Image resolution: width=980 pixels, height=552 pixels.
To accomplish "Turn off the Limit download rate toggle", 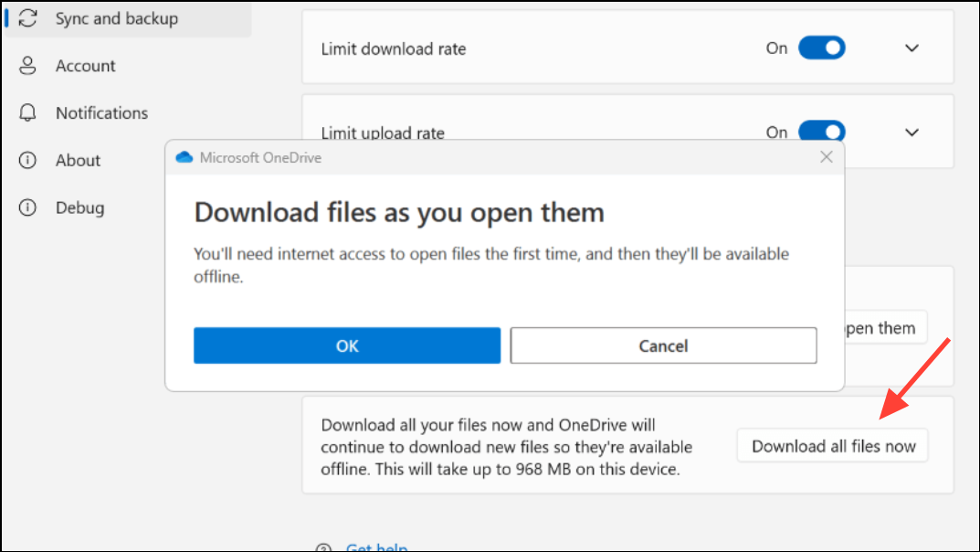I will (x=821, y=48).
